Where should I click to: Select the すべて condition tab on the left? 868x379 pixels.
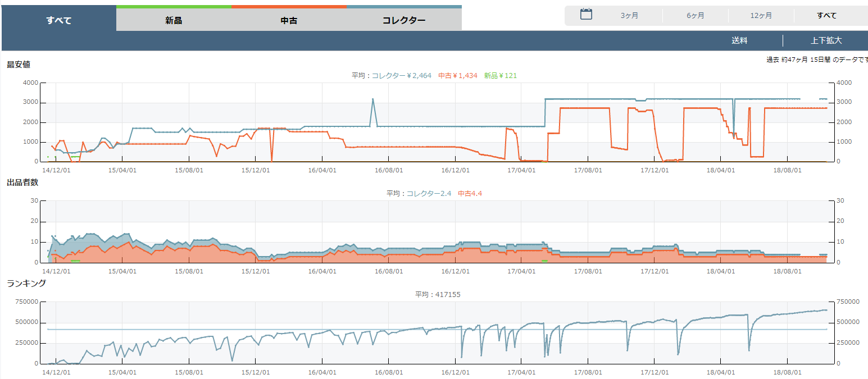pos(58,21)
